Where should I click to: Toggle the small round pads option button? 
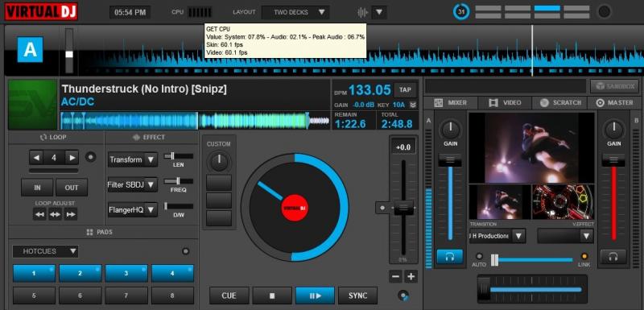click(x=186, y=251)
